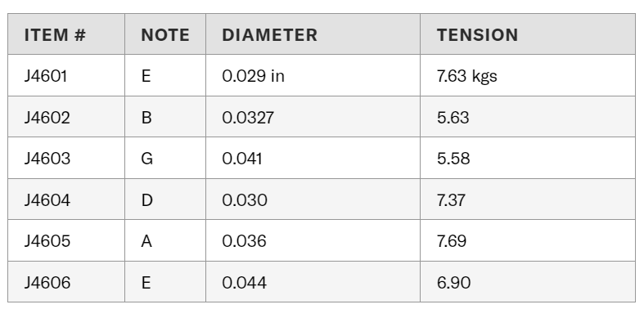Screen dimensions: 644x309
Task: Click the 6.90 tension value
Action: point(453,283)
